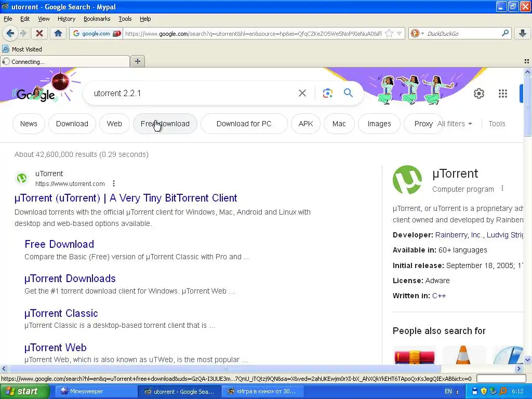
Task: Click the security shield tray icon
Action: [484, 391]
